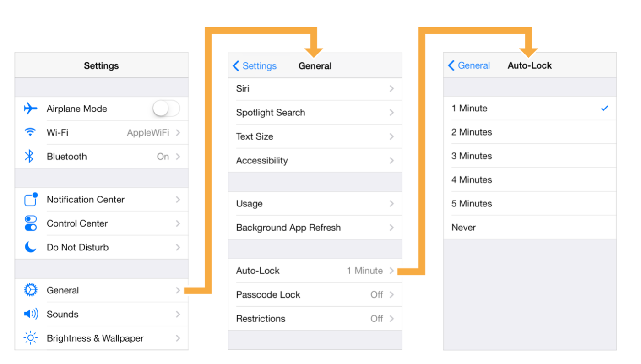Screen dimensions: 641x364
Task: Tap the Settings back button
Action: [254, 66]
